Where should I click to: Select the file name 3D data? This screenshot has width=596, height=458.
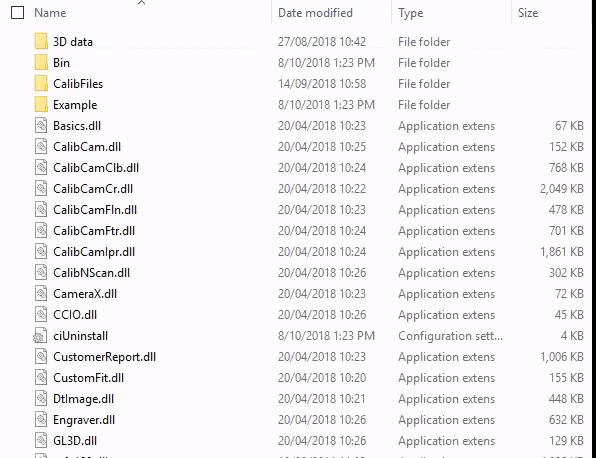point(73,42)
